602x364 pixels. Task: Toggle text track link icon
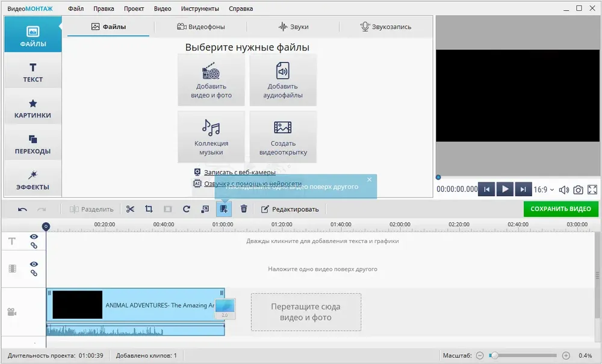[34, 245]
